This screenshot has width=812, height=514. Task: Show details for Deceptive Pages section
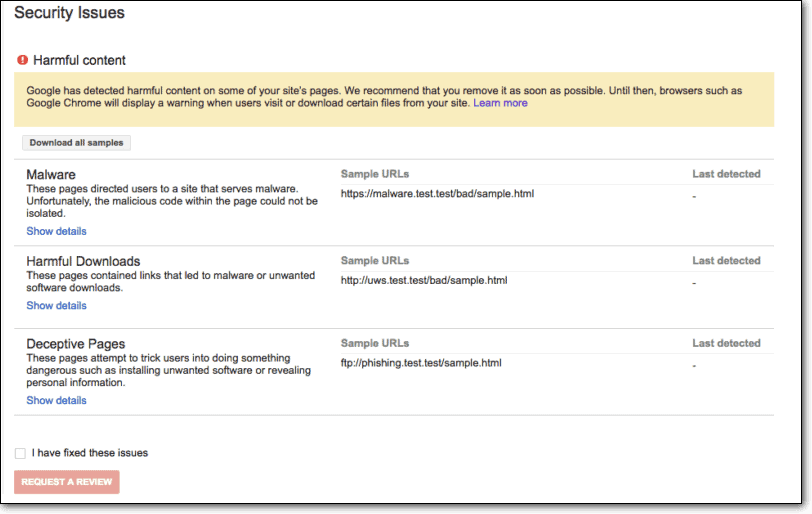point(56,401)
